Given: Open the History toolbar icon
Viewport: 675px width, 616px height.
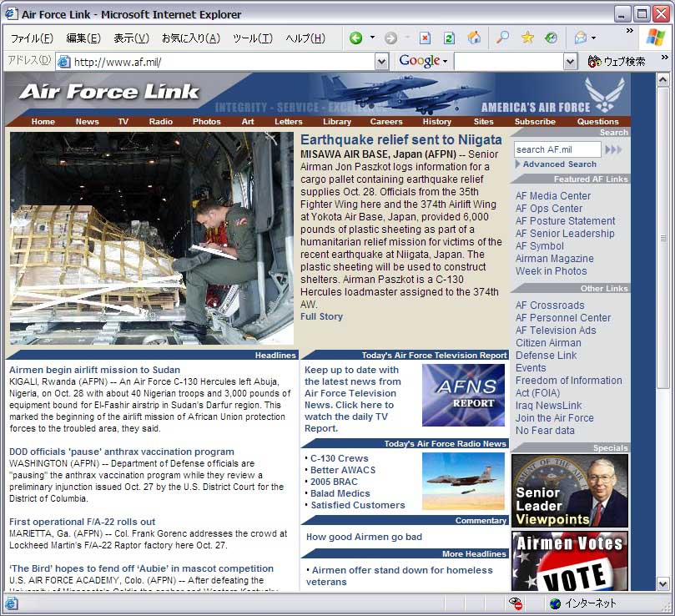Looking at the screenshot, I should [551, 38].
